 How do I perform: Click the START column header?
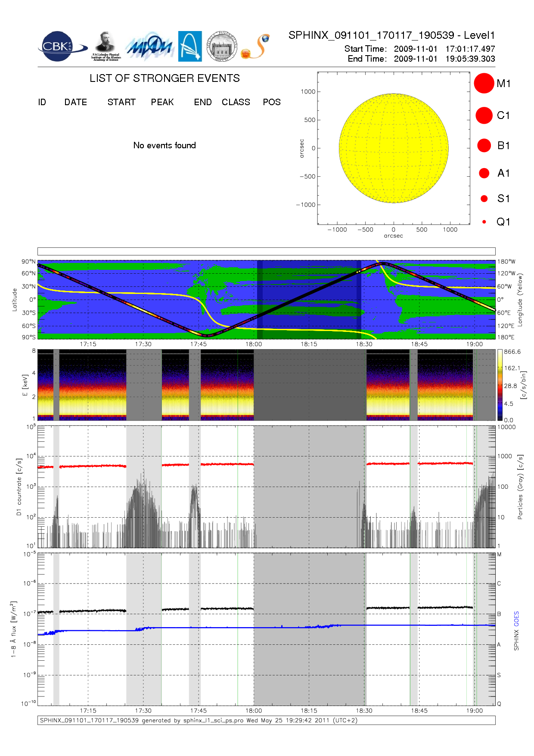(x=121, y=102)
